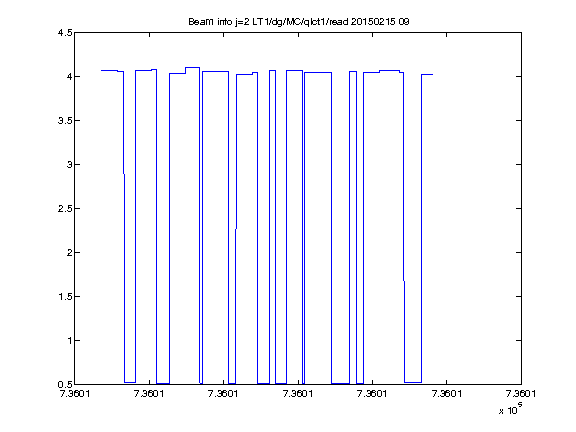576x432 pixels.
Task: Click the plot title beginning "Beam info j=2"
Action: click(299, 22)
